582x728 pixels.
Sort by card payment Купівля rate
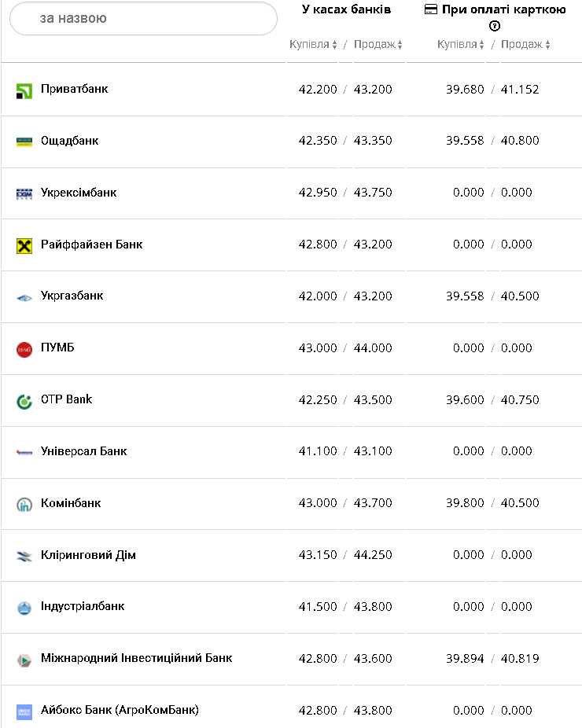(461, 45)
